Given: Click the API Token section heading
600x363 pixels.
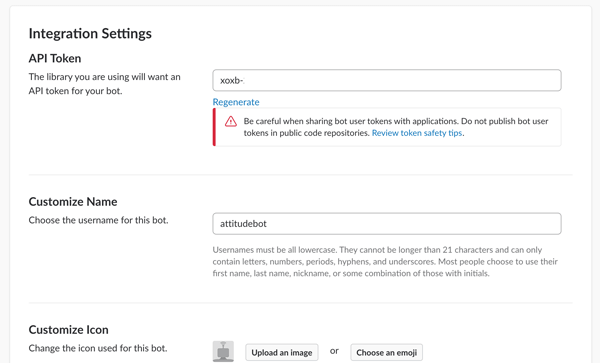Looking at the screenshot, I should [x=55, y=59].
